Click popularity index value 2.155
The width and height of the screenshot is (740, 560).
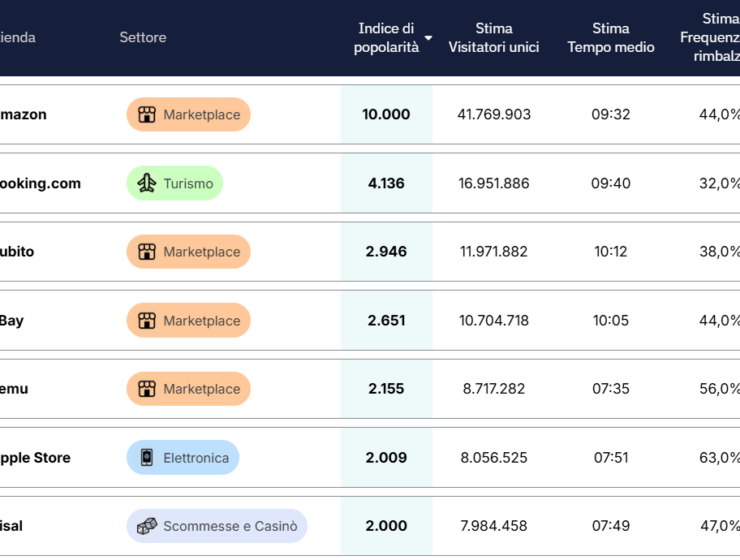click(386, 389)
